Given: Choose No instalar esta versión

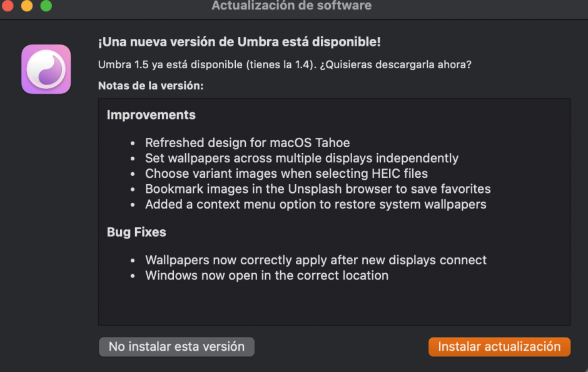Looking at the screenshot, I should [x=176, y=347].
